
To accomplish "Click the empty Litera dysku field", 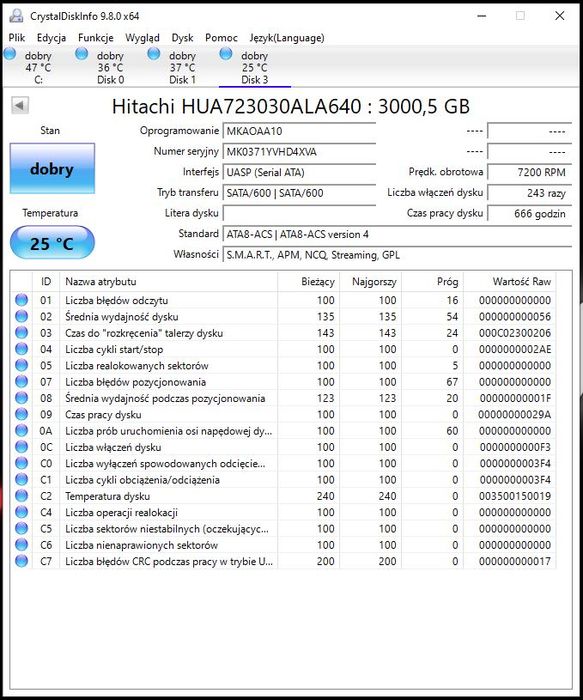I will click(x=299, y=213).
